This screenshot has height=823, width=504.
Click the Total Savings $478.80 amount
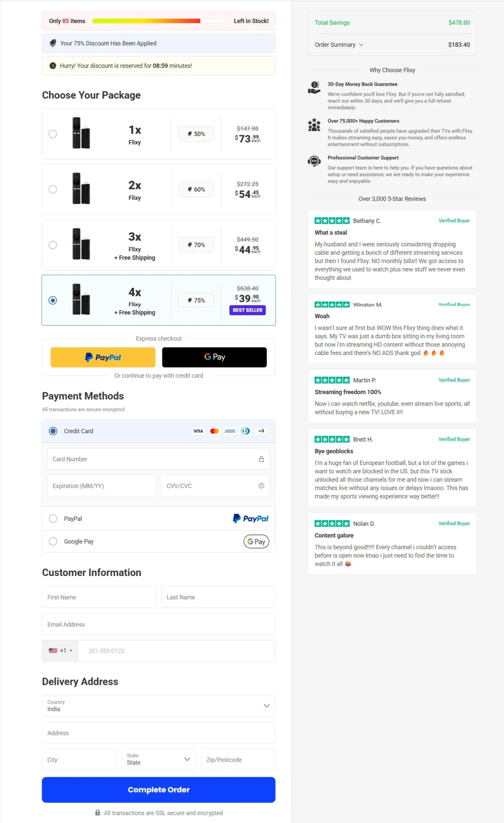click(x=459, y=23)
